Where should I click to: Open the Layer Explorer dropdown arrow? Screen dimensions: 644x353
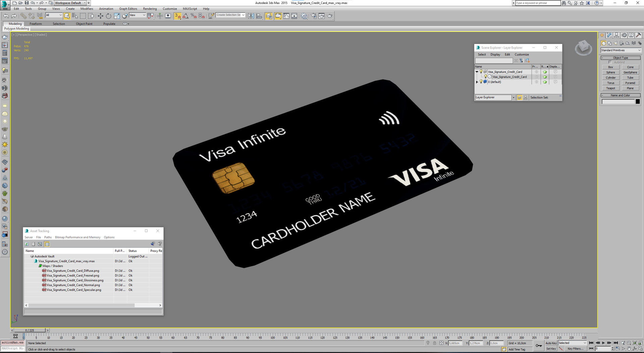pyautogui.click(x=513, y=98)
